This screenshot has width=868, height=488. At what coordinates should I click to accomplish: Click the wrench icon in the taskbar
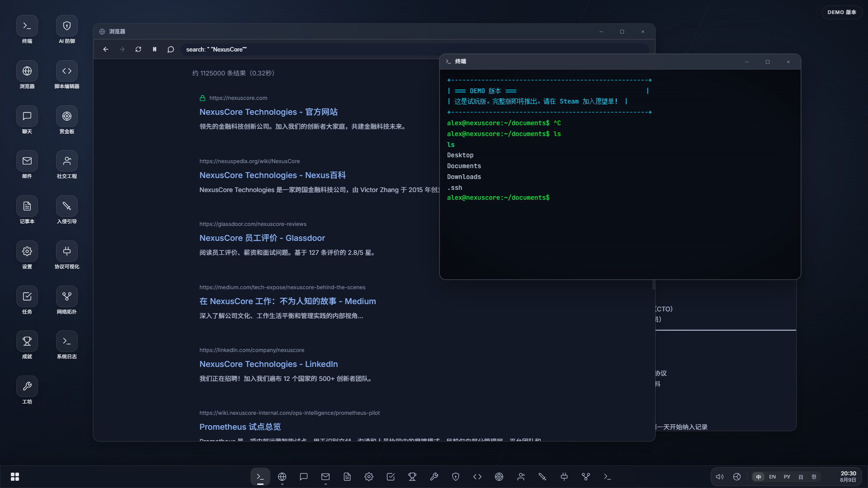pos(434,477)
